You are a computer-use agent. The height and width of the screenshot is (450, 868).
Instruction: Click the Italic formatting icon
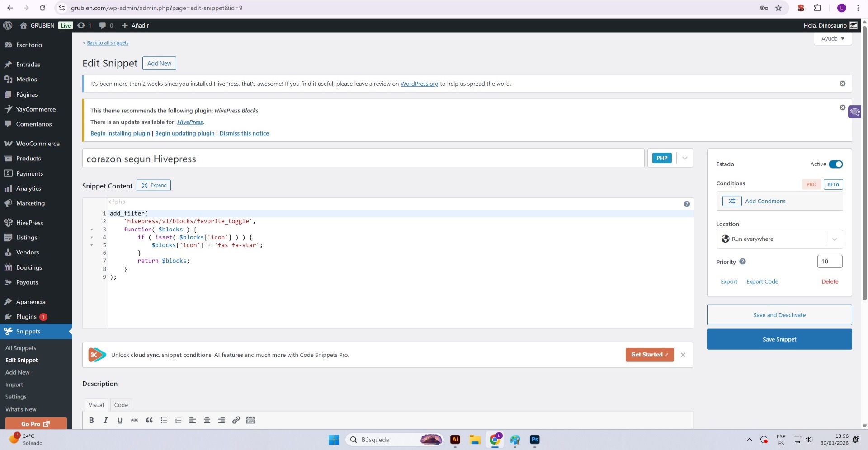point(106,420)
